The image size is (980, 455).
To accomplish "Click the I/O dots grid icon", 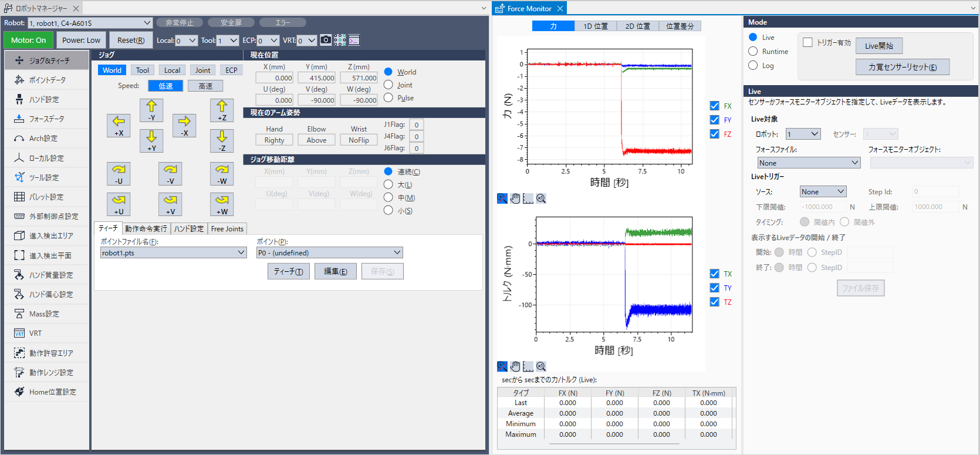I will 340,40.
